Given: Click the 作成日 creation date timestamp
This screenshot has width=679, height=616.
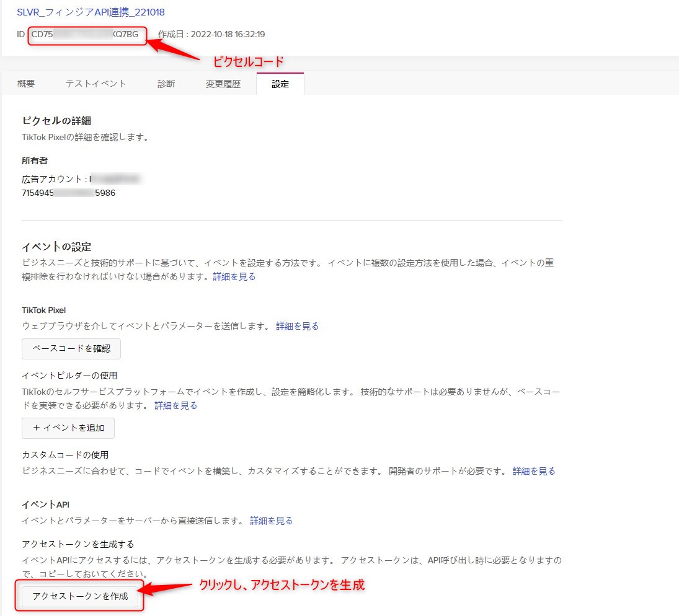Looking at the screenshot, I should pos(211,34).
